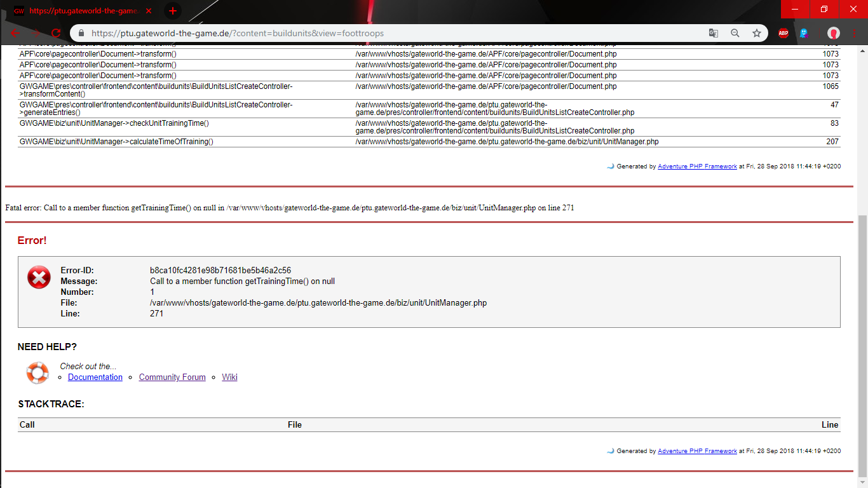Close the gateworld-the-game tab

[149, 11]
